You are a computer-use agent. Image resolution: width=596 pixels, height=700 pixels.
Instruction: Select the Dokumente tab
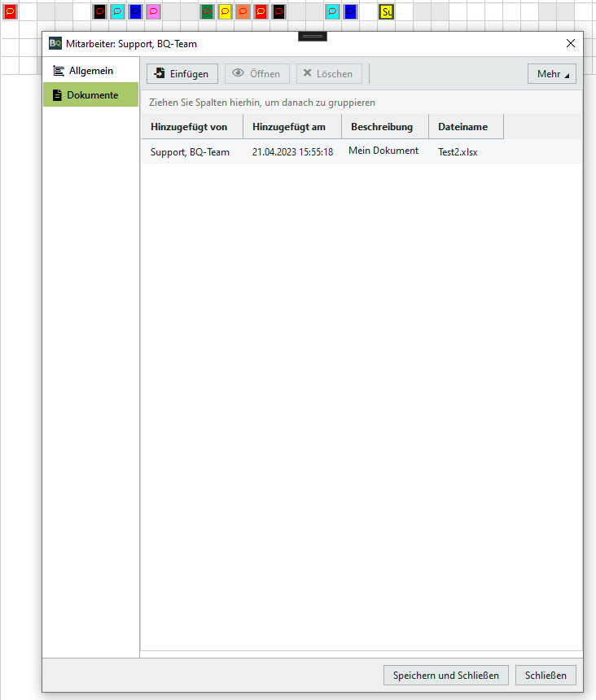(90, 95)
